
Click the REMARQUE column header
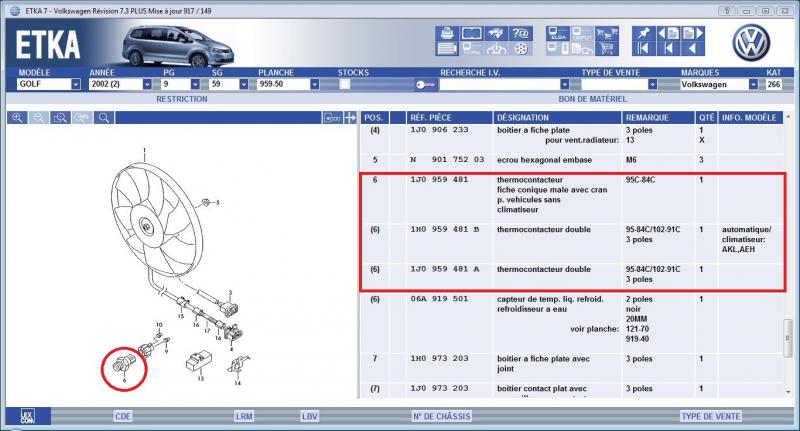[658, 118]
